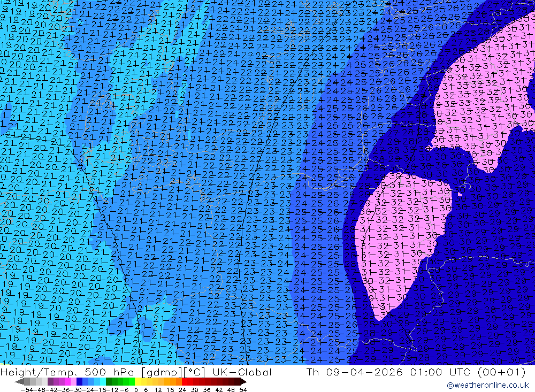
Task: Click the '54' legend scale label
Action: coord(243,390)
